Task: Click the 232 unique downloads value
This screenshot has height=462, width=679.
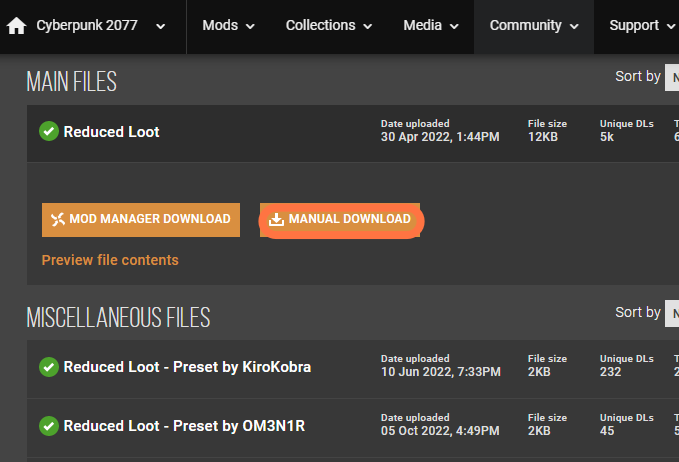Action: click(x=610, y=372)
